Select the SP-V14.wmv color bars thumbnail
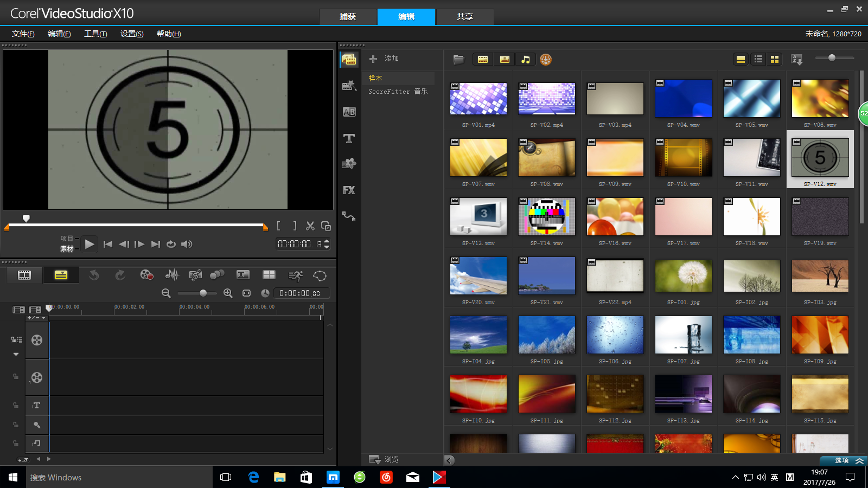The height and width of the screenshot is (488, 868). point(547,216)
